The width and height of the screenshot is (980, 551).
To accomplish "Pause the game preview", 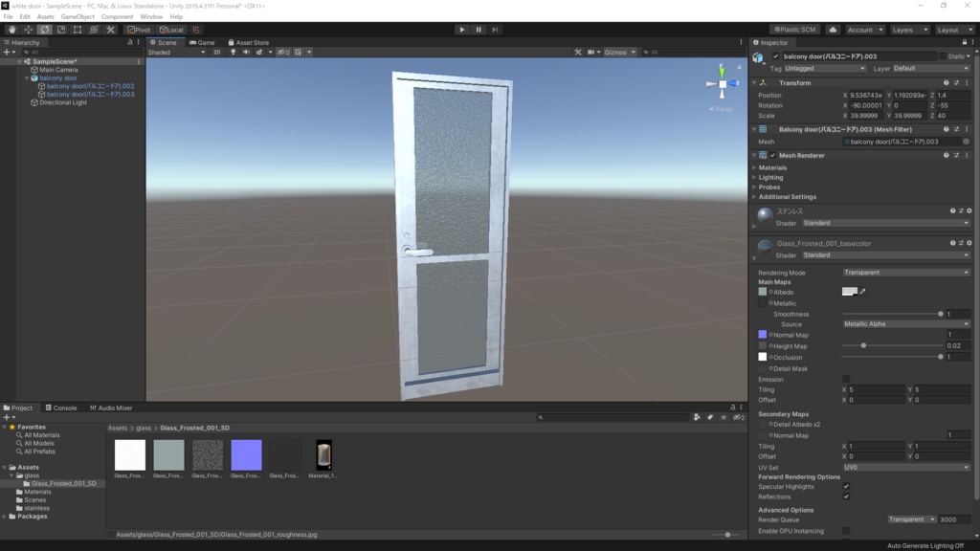I will 479,30.
